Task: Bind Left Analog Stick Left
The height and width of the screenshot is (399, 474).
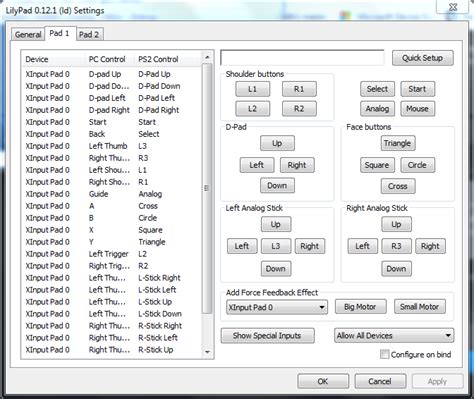Action: 242,246
